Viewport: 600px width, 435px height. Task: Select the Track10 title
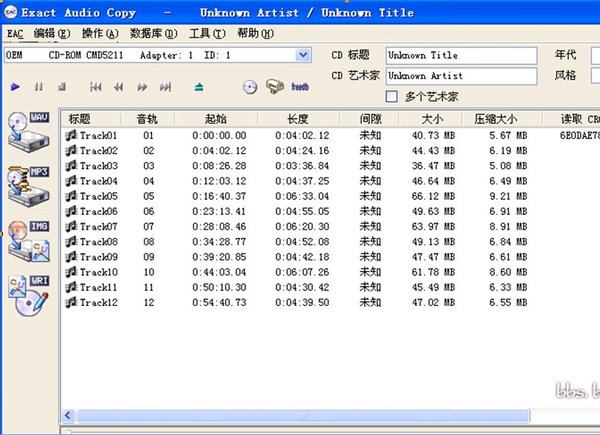(99, 272)
